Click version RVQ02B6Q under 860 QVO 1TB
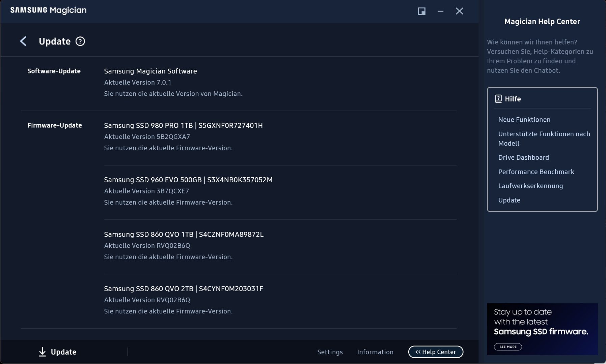 (173, 246)
